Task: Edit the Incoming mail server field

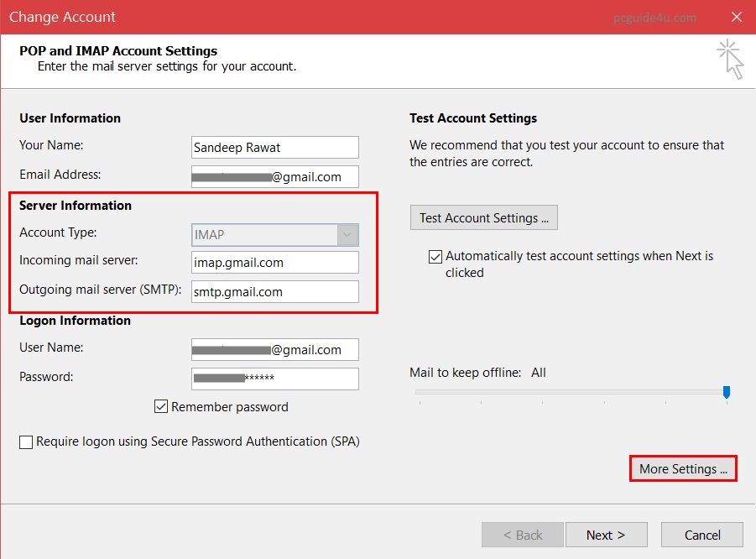Action: (275, 263)
